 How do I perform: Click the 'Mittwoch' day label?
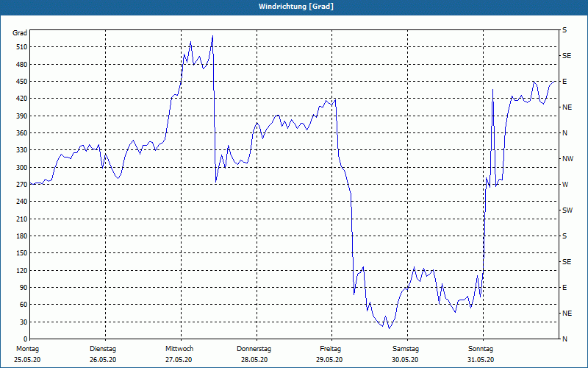[x=179, y=349]
